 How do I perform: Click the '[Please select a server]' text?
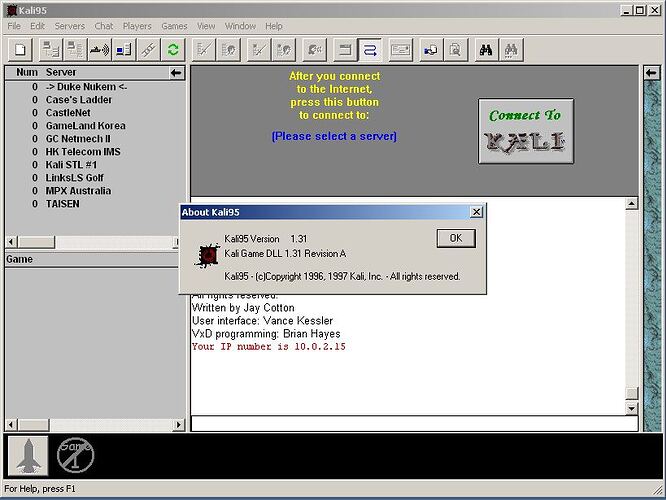point(334,136)
